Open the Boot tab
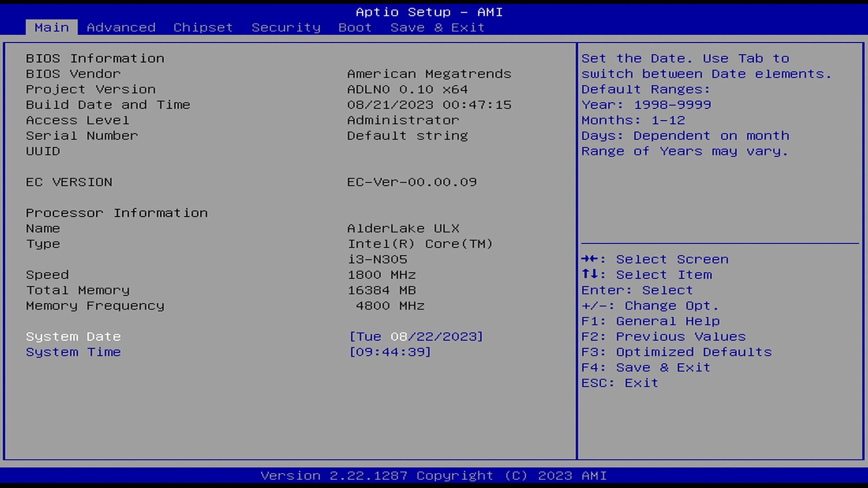 coord(355,28)
